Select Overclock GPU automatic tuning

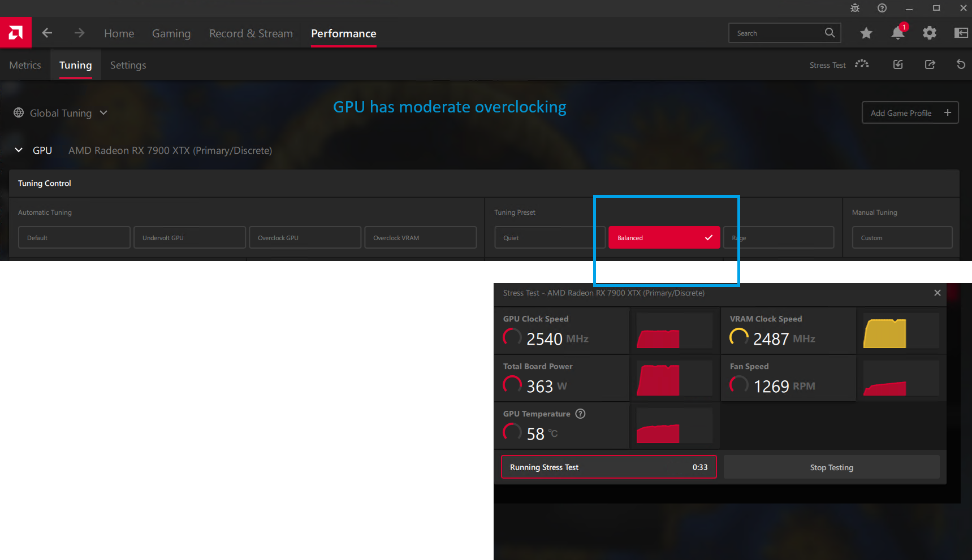(305, 237)
